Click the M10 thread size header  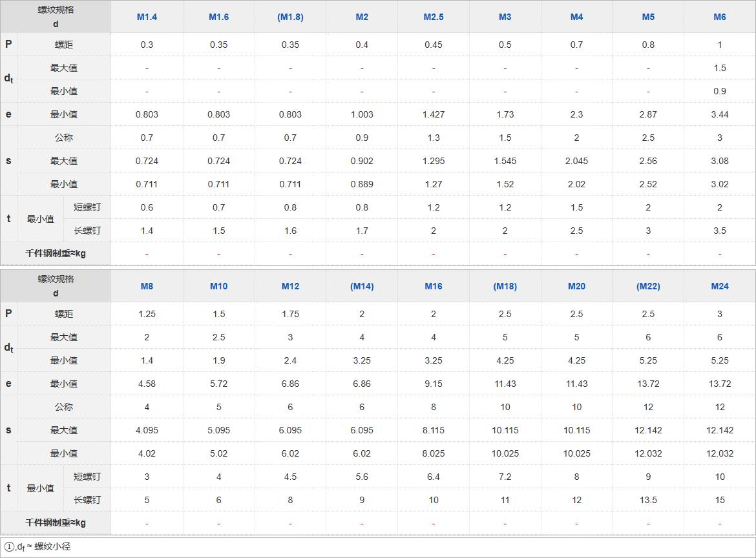tap(218, 286)
